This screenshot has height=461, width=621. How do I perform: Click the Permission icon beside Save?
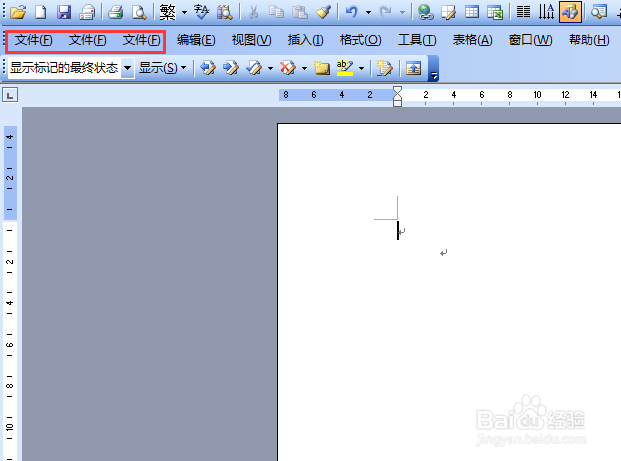pyautogui.click(x=87, y=12)
